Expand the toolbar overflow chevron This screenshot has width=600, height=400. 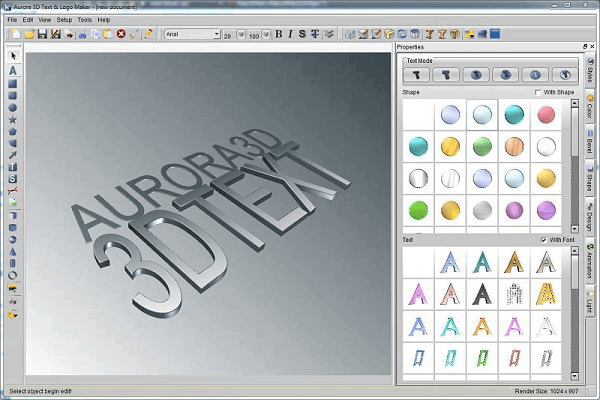329,34
